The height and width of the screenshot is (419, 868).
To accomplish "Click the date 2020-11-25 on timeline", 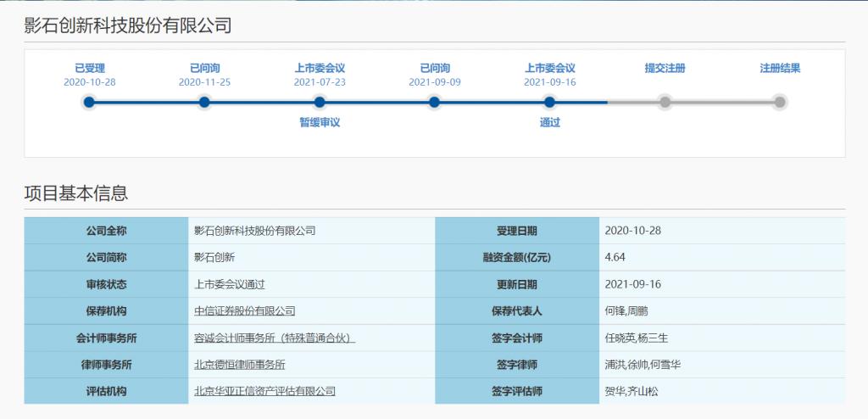I will point(204,82).
